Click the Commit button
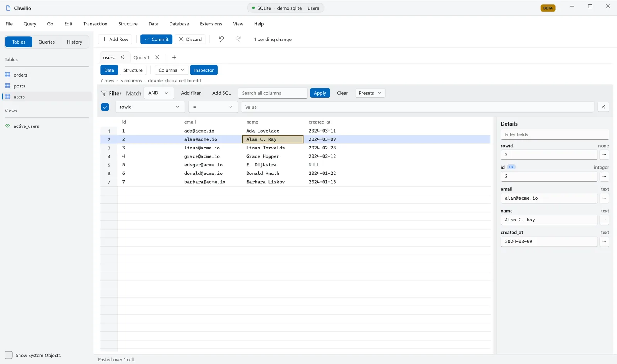 pos(156,39)
